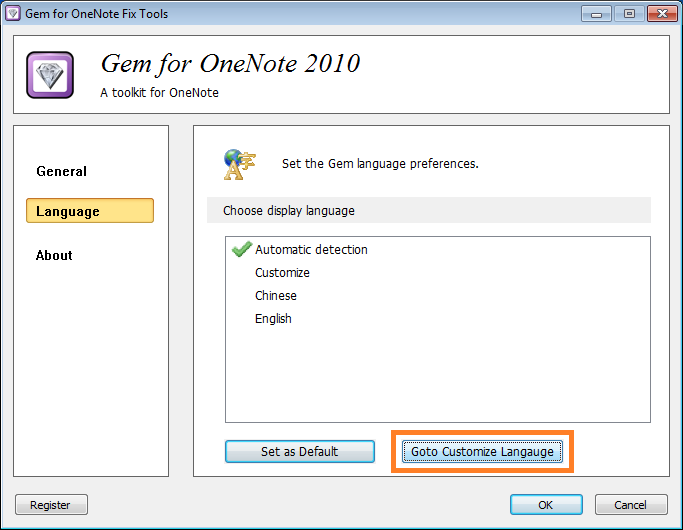This screenshot has width=683, height=530.
Task: Select the Language tab in sidebar
Action: tap(90, 211)
